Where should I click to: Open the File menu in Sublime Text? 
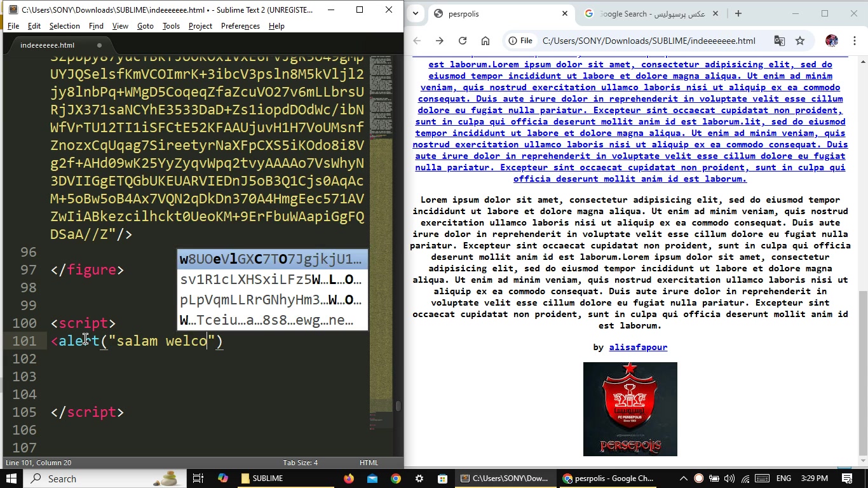tap(13, 26)
